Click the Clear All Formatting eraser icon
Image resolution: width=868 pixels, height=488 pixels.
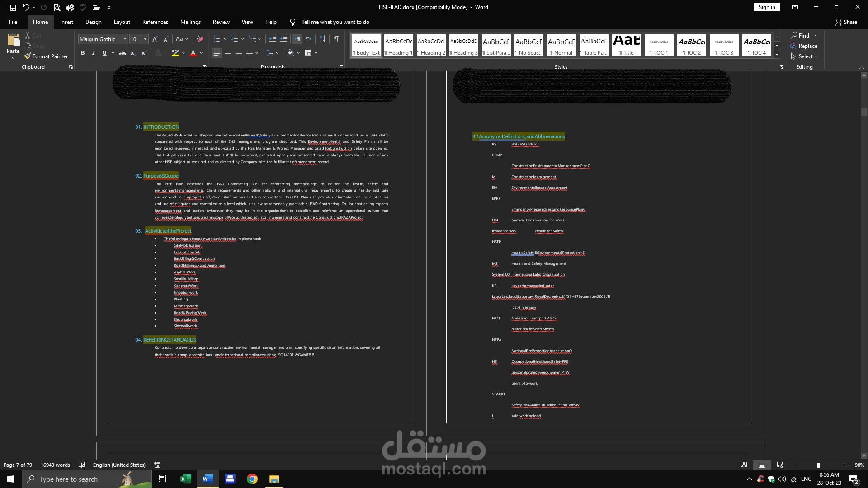point(200,39)
